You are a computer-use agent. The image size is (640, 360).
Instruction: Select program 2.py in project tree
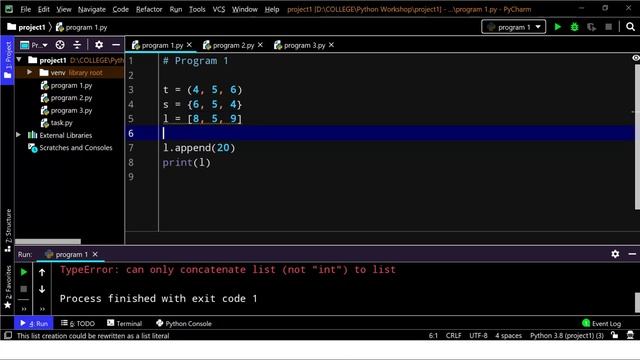(x=71, y=98)
